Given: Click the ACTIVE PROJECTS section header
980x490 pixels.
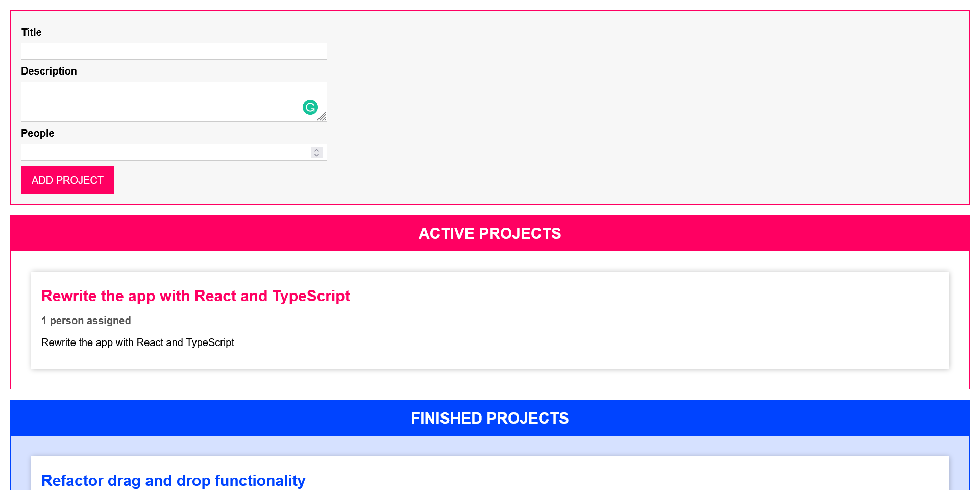Looking at the screenshot, I should point(489,233).
